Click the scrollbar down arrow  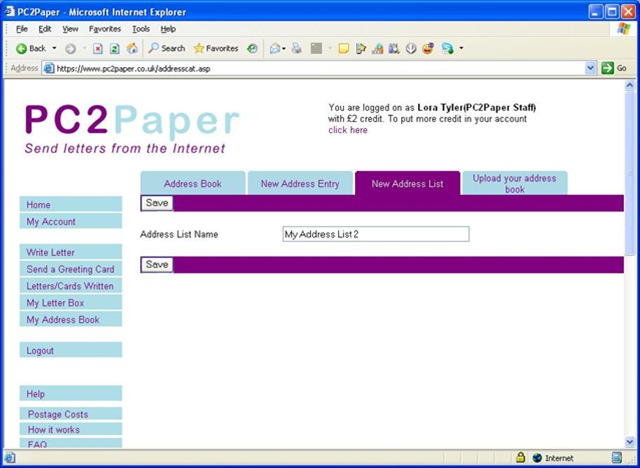pos(629,442)
